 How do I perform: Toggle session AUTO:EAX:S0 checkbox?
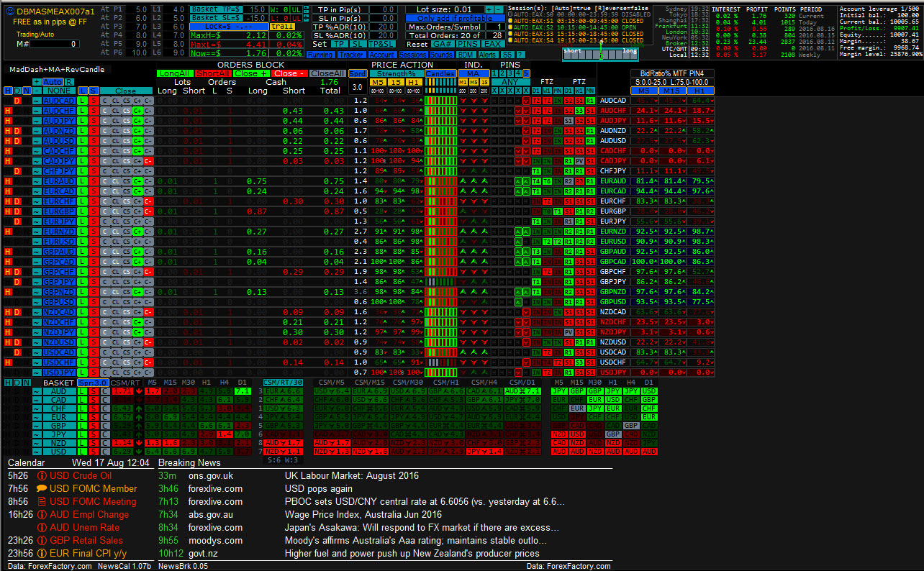[511, 14]
